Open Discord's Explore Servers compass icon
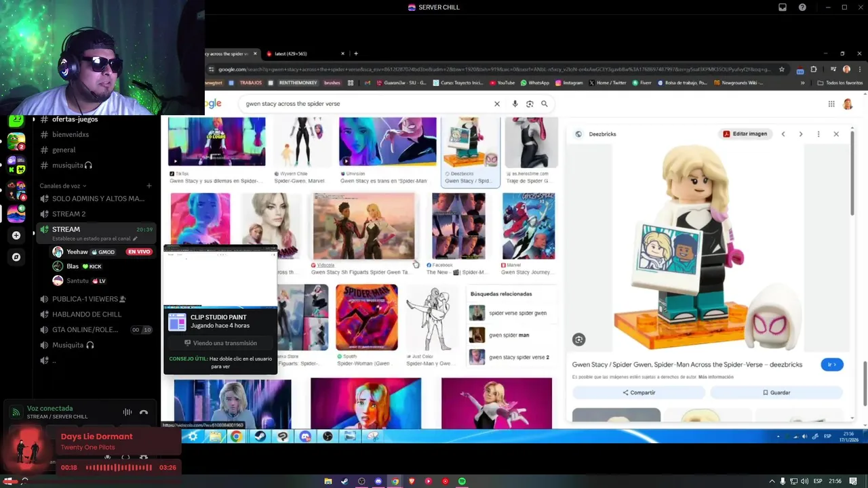Image resolution: width=868 pixels, height=488 pixels. [x=16, y=257]
